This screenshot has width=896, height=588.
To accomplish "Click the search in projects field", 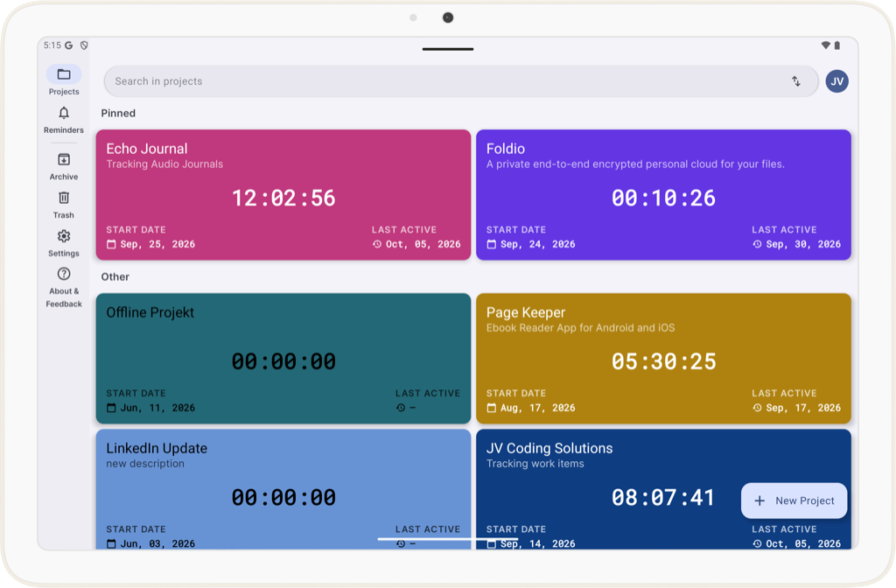I will tap(460, 81).
